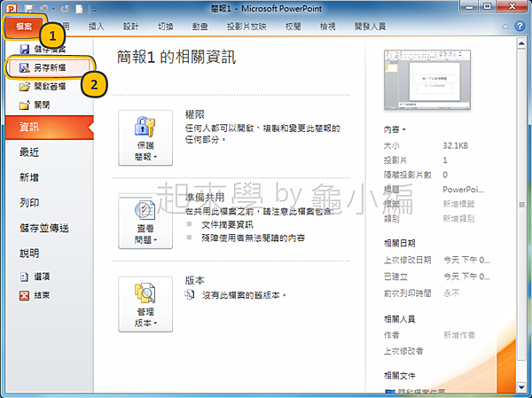The height and width of the screenshot is (398, 532).
Task: Open the 最近 recent files section
Action: click(x=29, y=152)
